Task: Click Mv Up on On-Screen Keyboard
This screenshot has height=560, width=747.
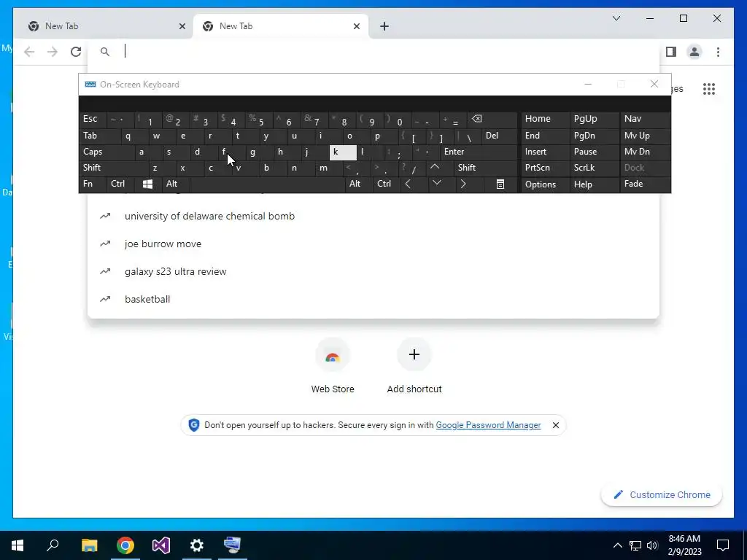Action: pyautogui.click(x=645, y=136)
